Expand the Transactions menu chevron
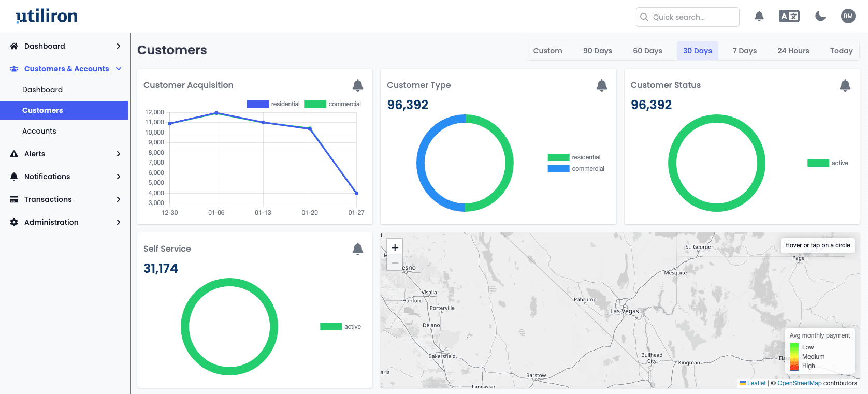This screenshot has height=394, width=868. [119, 199]
